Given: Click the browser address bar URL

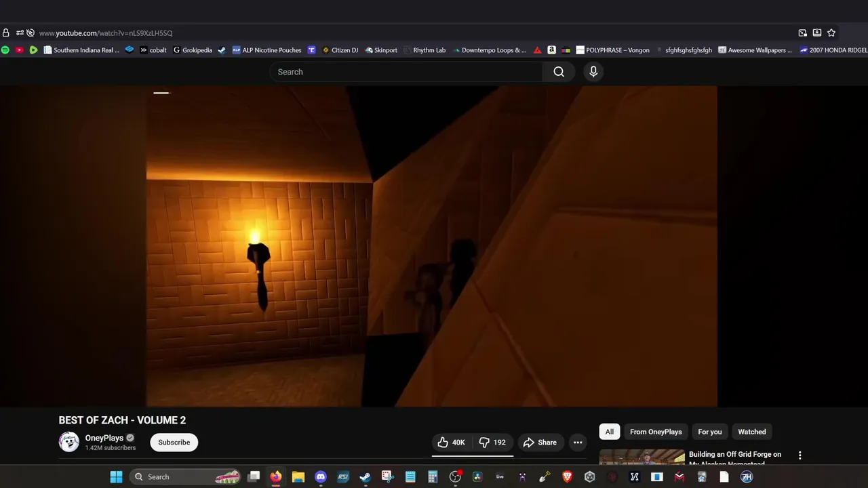Looking at the screenshot, I should click(106, 33).
